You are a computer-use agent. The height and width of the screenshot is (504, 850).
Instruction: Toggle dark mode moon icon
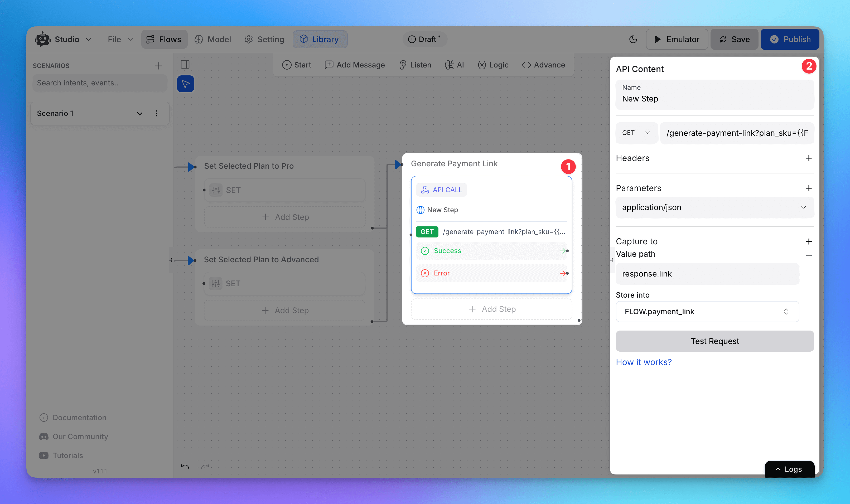633,39
